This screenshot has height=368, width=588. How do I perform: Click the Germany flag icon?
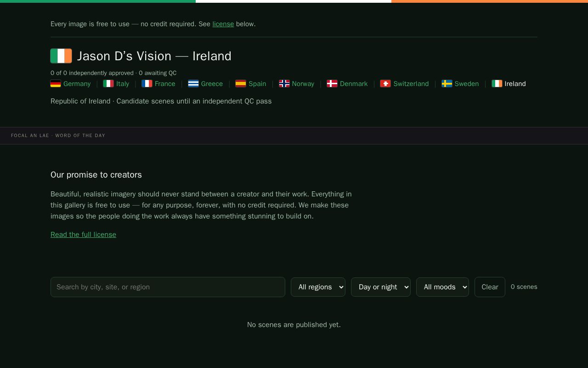coord(56,84)
